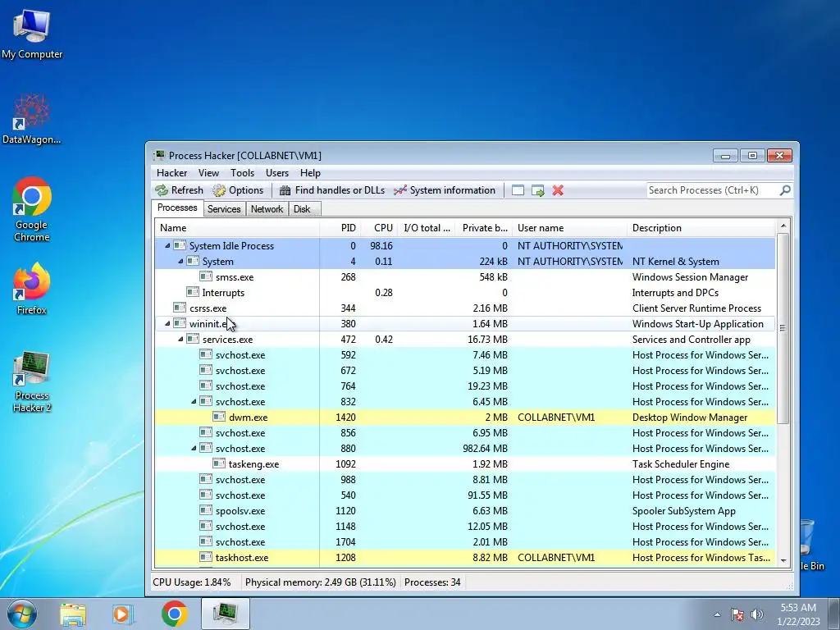The width and height of the screenshot is (840, 630).
Task: Select the svchost.exe row with PID 1148
Action: (x=465, y=526)
